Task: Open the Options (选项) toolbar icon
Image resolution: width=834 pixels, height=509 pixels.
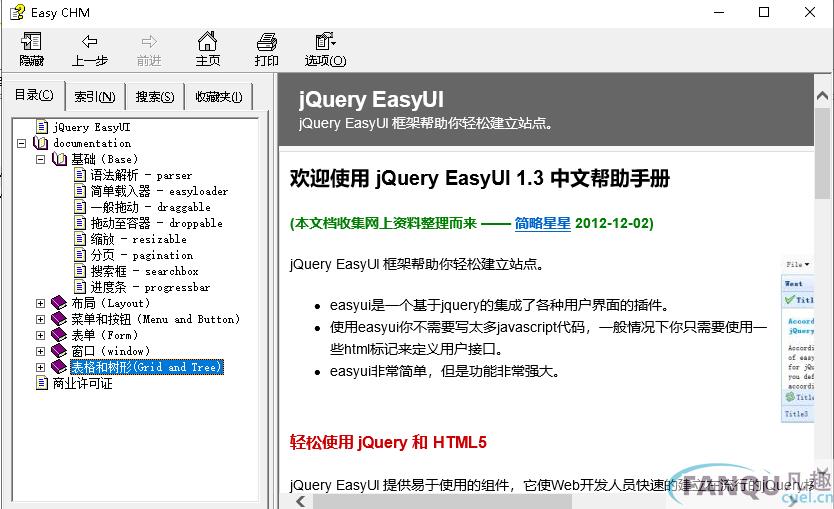Action: [x=324, y=42]
